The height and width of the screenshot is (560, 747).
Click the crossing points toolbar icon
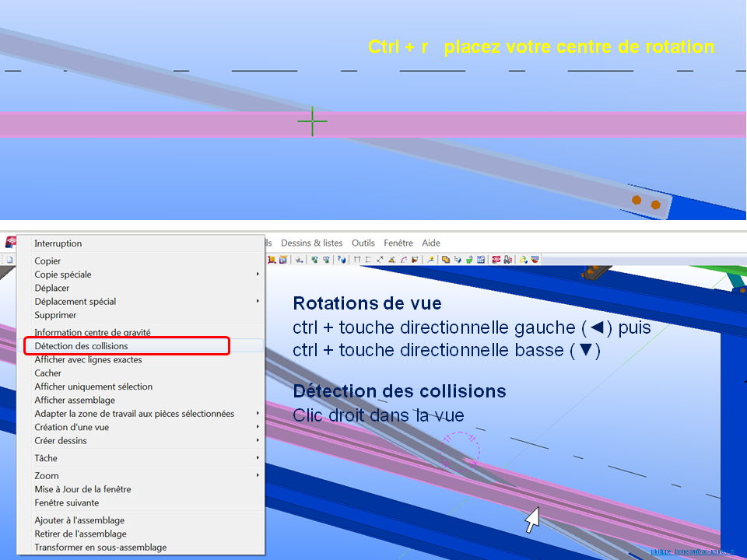click(x=380, y=260)
